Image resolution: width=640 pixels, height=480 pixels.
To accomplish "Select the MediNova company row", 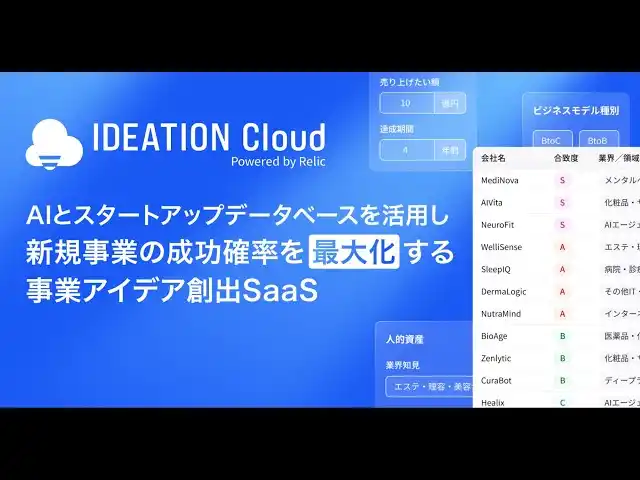I will (x=556, y=180).
